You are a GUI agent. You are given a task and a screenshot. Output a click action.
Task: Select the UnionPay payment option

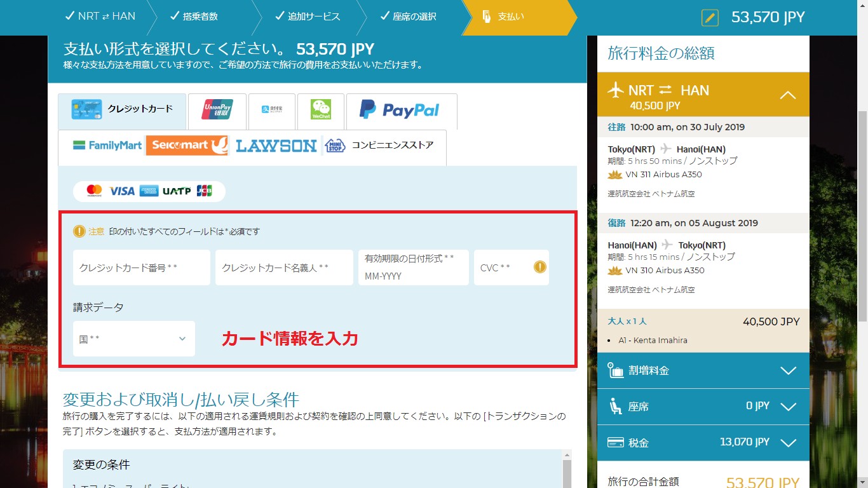216,111
